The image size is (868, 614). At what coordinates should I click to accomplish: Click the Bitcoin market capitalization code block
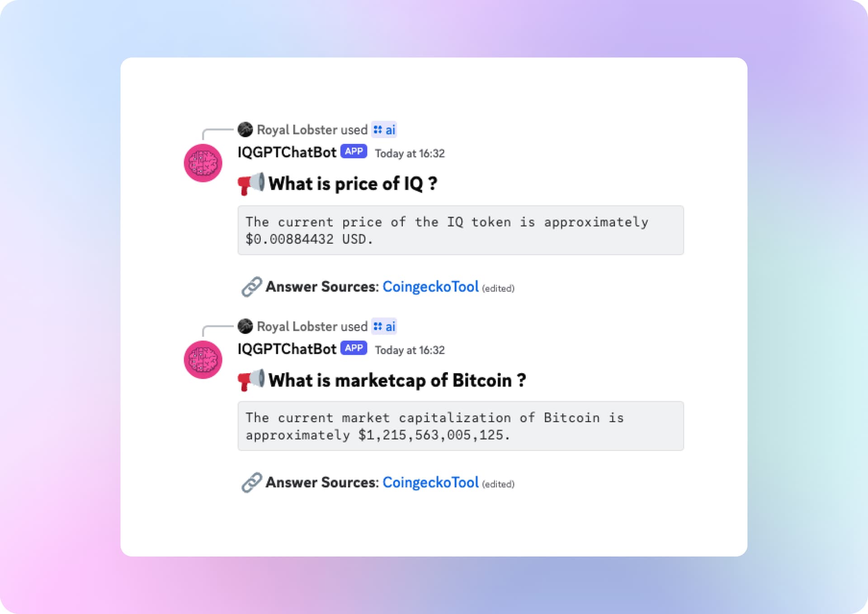point(460,426)
